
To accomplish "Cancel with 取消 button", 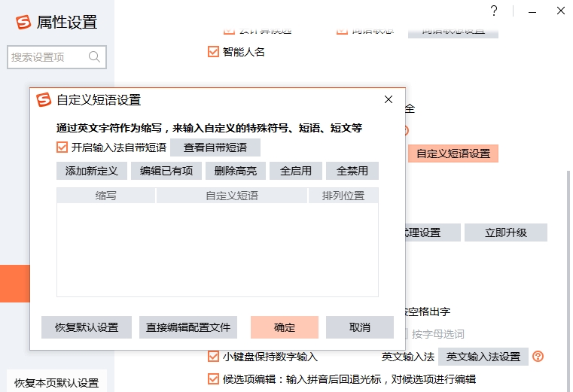I will coord(360,327).
